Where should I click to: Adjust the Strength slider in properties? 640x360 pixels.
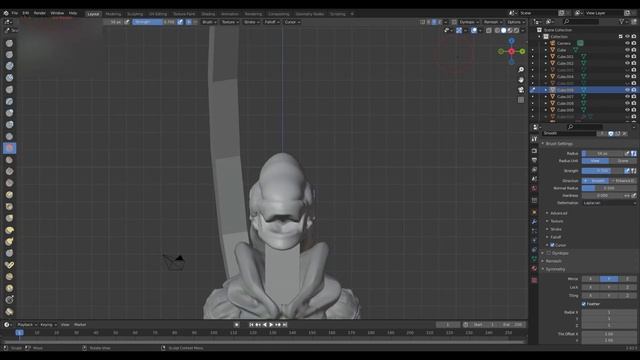click(602, 171)
